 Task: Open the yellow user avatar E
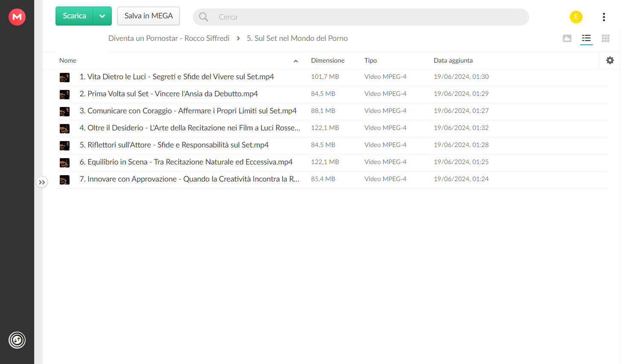pos(576,17)
